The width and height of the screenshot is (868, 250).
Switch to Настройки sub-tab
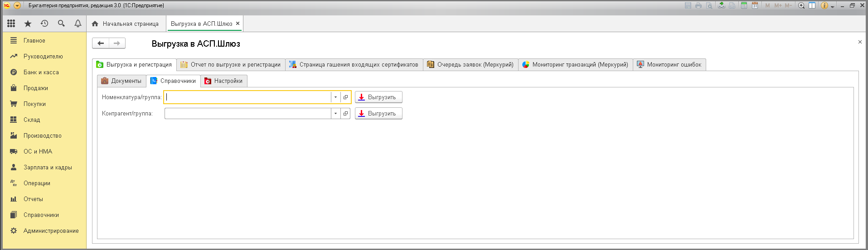224,81
